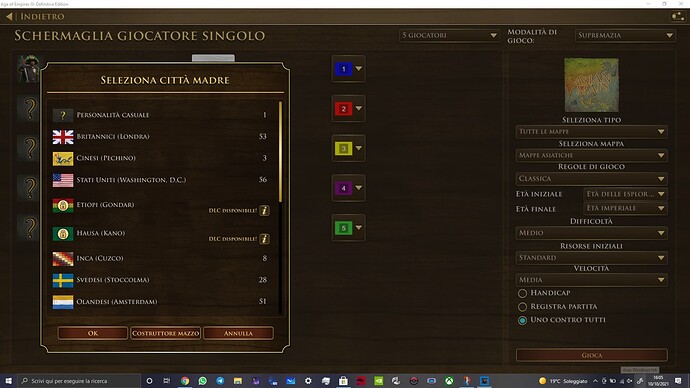Open Chrome from the taskbar

185,381
